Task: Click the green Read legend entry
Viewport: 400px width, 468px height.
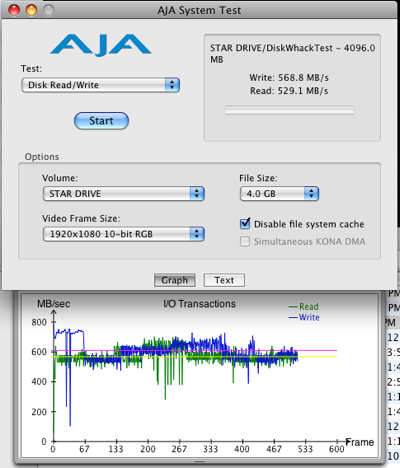Action: [304, 306]
